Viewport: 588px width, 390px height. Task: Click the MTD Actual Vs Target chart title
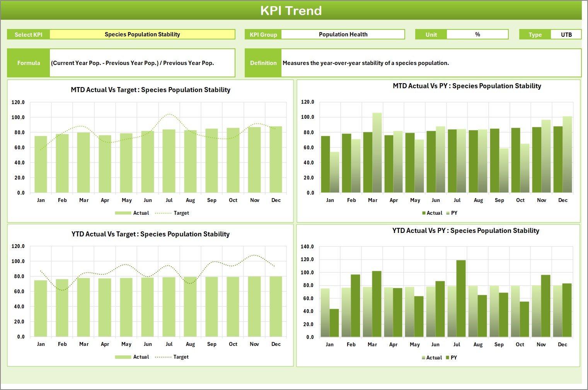150,89
